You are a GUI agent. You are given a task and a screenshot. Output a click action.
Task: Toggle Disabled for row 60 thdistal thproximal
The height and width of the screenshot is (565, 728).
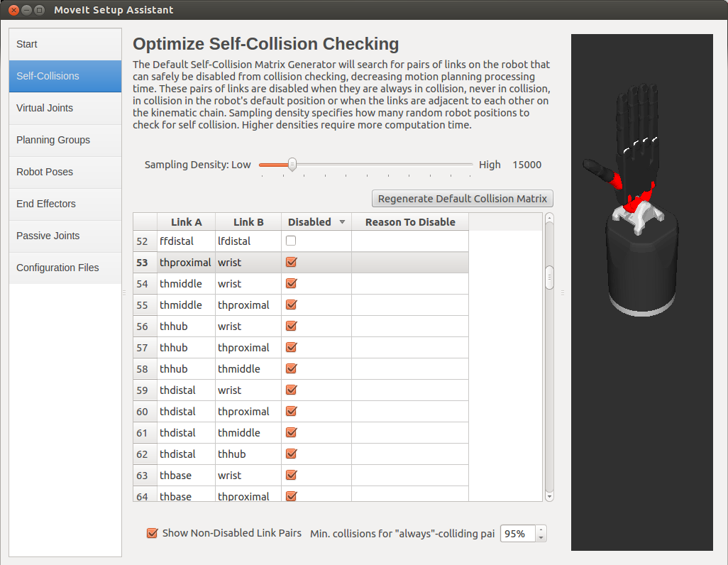click(291, 412)
